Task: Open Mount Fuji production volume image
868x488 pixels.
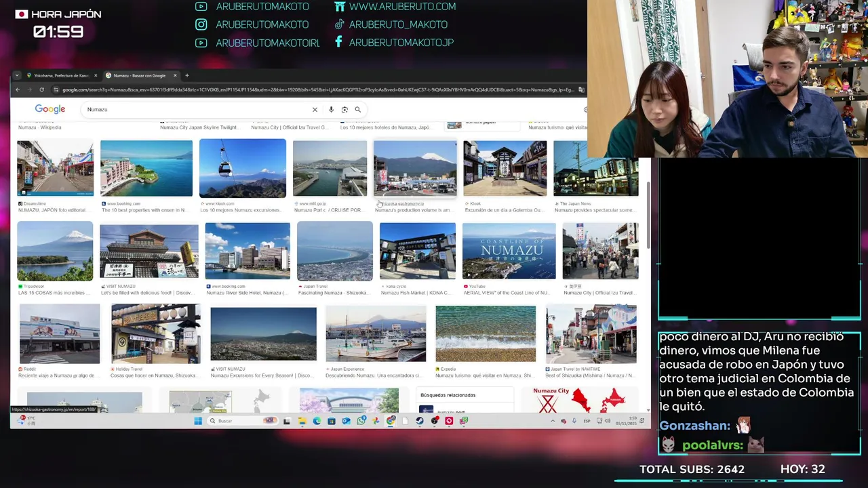Action: [415, 168]
